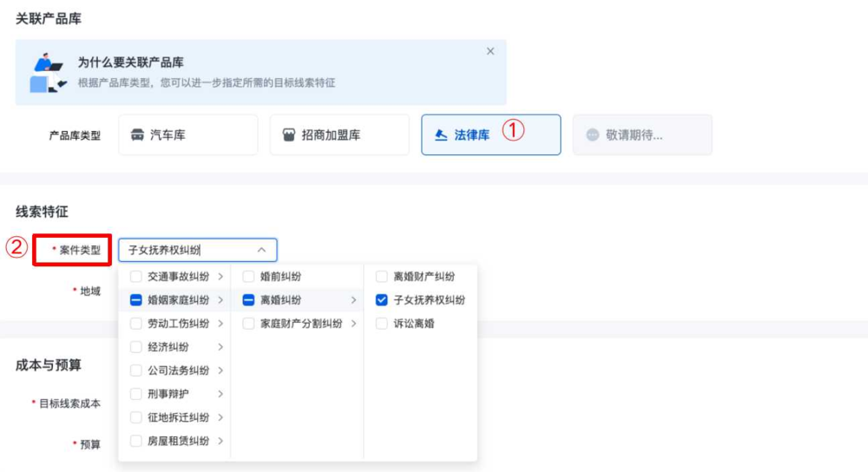Check the 征地拆迁纠纷 checkbox
The height and width of the screenshot is (472, 868).
click(135, 417)
